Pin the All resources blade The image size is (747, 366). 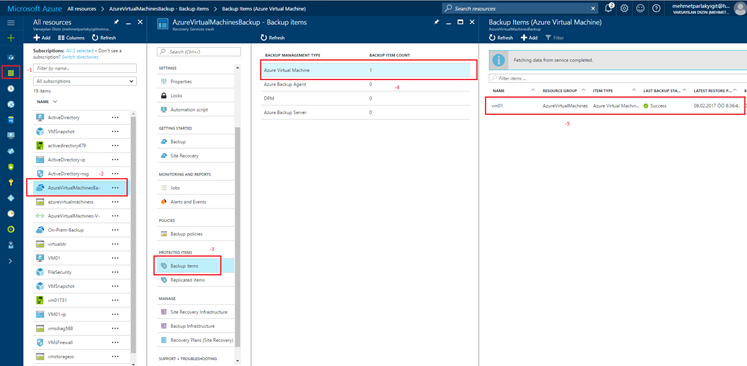coord(117,22)
